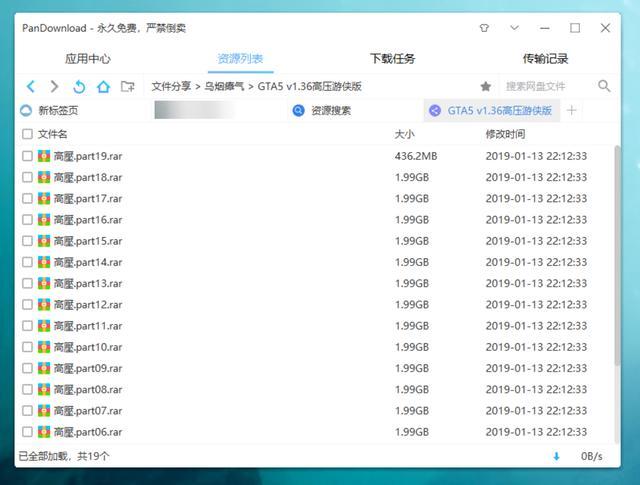Viewport: 640px width, 485px height.
Task: Go to the home directory icon
Action: click(x=103, y=87)
